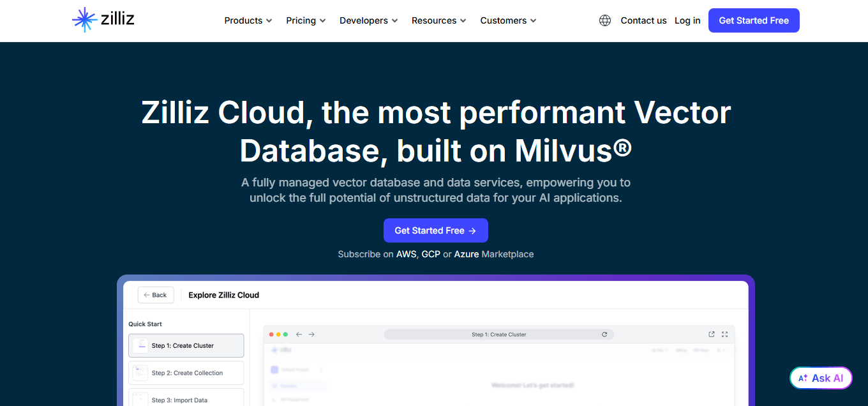Open the language globe icon

click(x=605, y=20)
